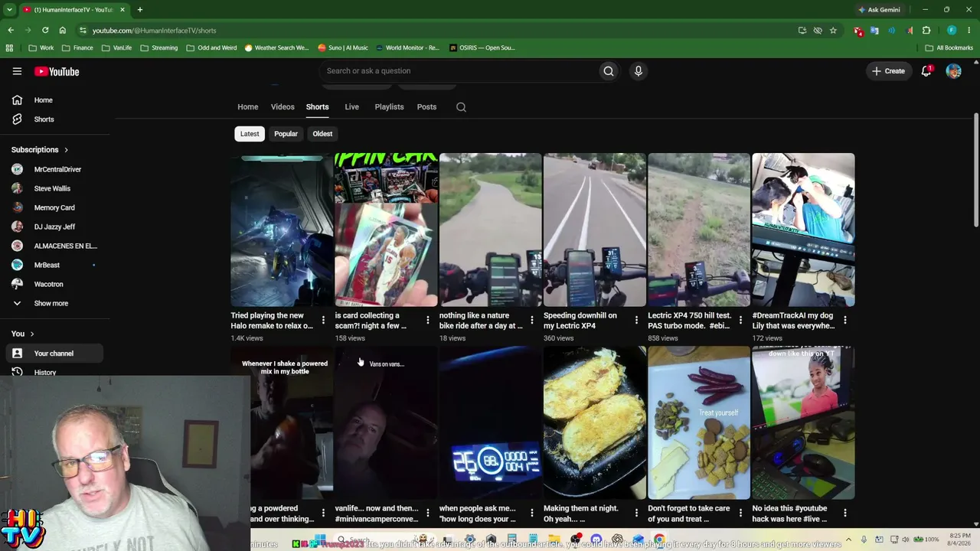Open Your channel in the sidebar
Image resolution: width=980 pixels, height=551 pixels.
(54, 354)
